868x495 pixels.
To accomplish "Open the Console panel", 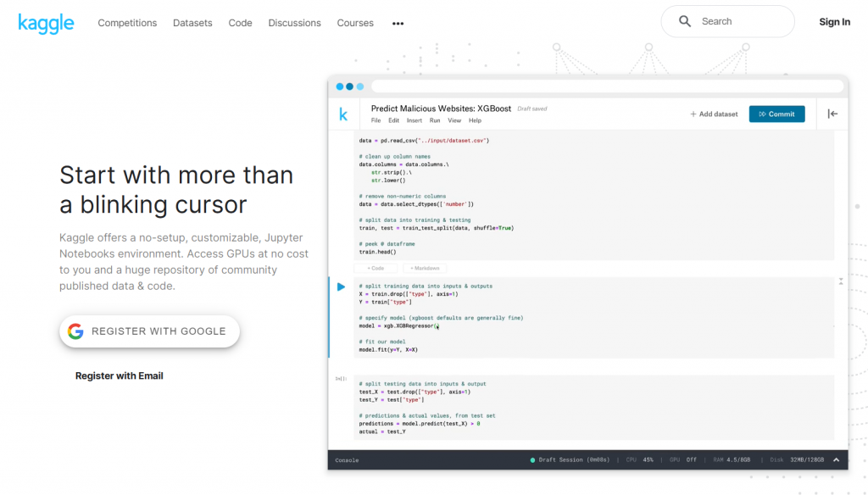I will tap(347, 460).
